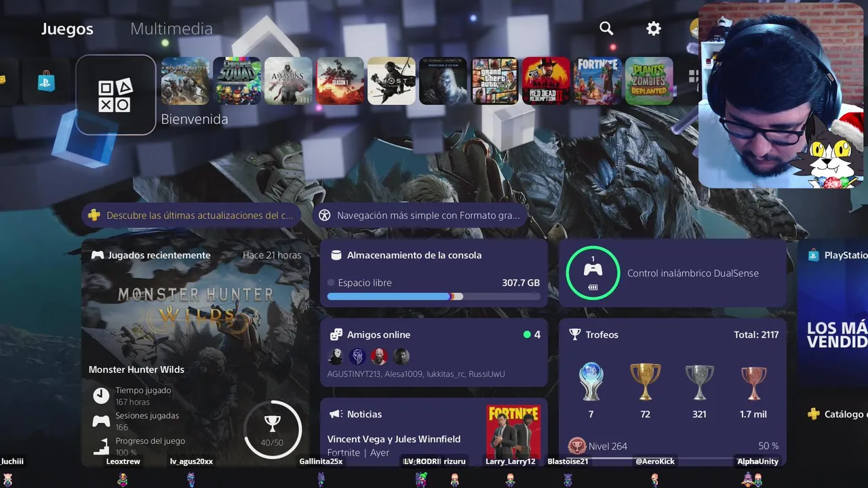
Task: Click the hockey-mask friend avatar
Action: coord(336,357)
